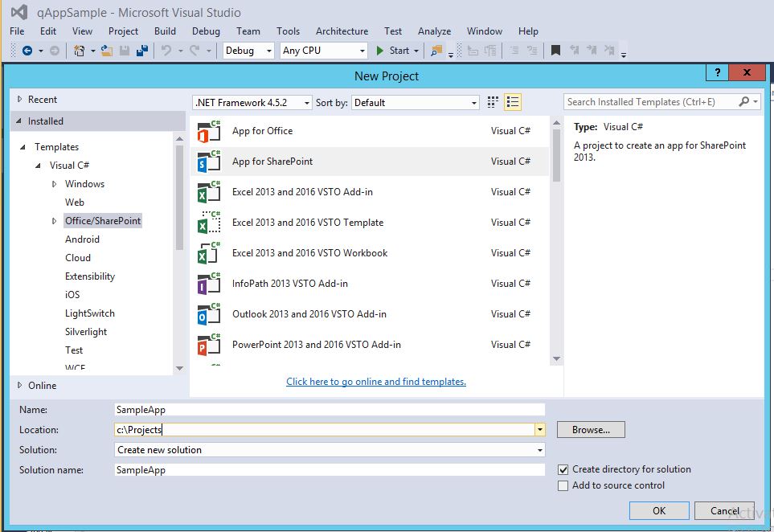Expand the Windows tree node arrow
Image resolution: width=774 pixels, height=532 pixels.
55,184
